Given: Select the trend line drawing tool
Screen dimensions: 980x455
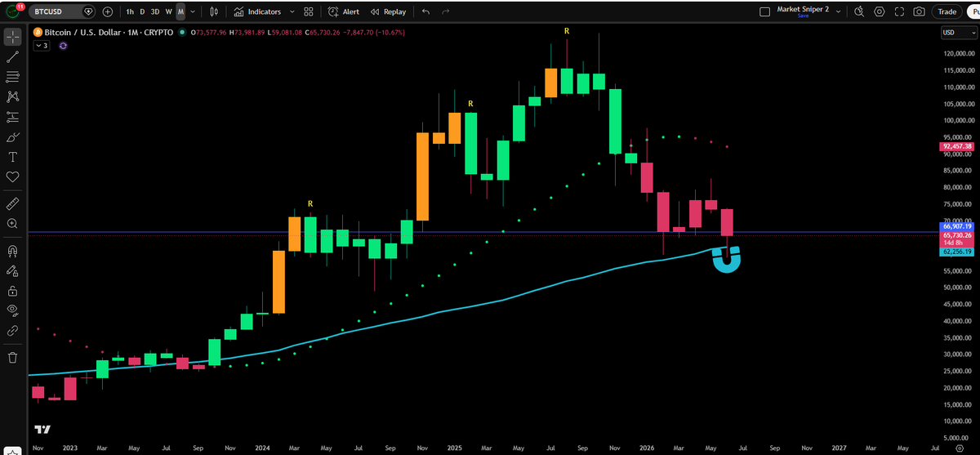Looking at the screenshot, I should pyautogui.click(x=12, y=57).
